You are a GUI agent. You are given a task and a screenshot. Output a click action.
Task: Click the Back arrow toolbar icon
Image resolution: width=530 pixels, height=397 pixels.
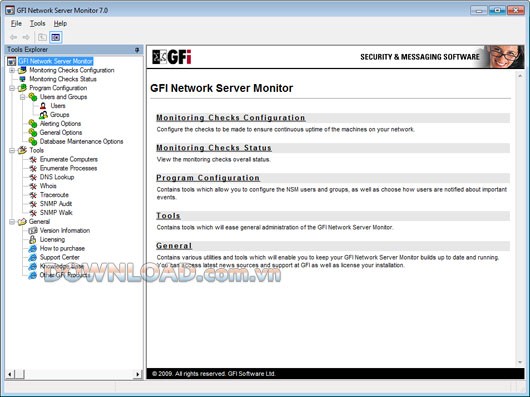14,37
